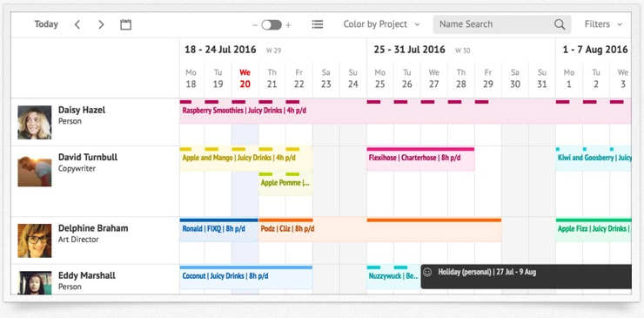Open the Color by Project dropdown
The width and height of the screenshot is (644, 318).
click(381, 24)
